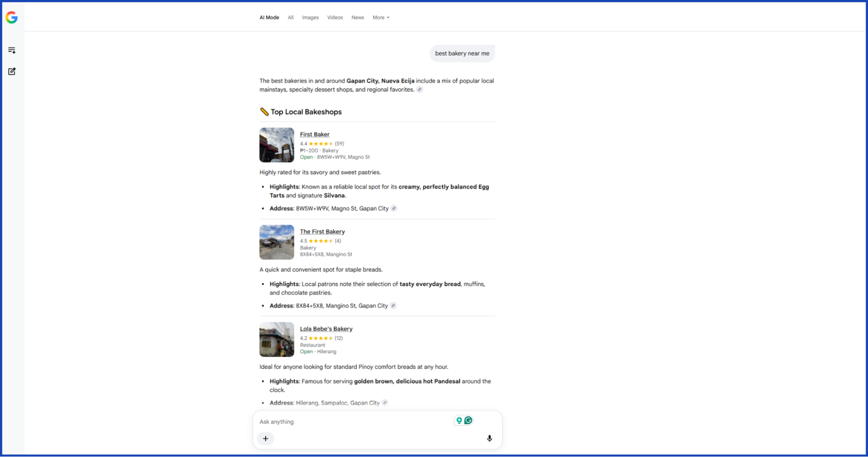Click Lola Bebe's Bakery thumbnail photo

tap(277, 339)
